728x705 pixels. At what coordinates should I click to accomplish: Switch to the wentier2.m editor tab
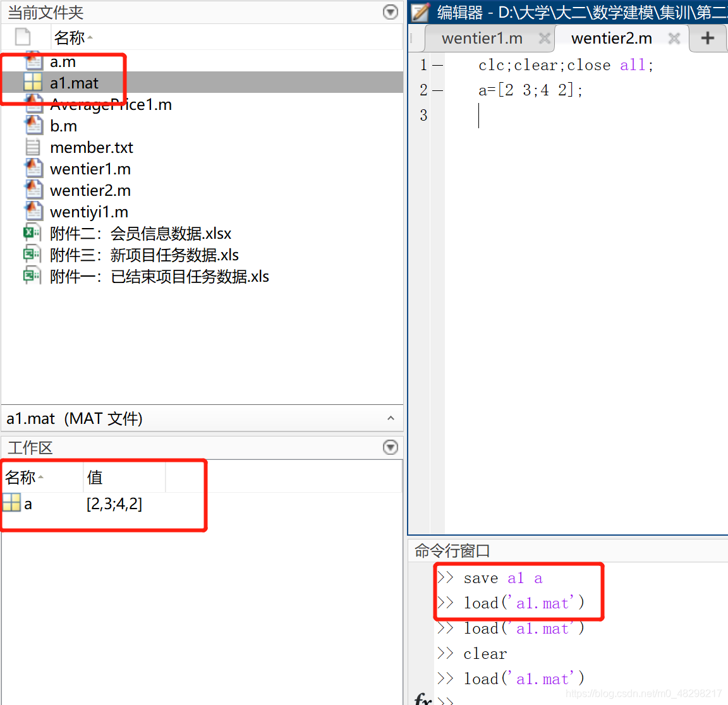click(x=612, y=39)
